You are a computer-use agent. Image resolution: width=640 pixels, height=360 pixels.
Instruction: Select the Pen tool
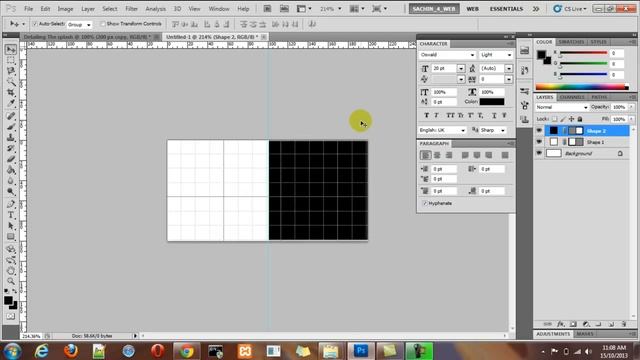coord(11,204)
